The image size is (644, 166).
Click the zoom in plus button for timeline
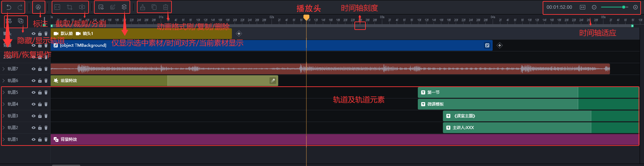click(635, 7)
